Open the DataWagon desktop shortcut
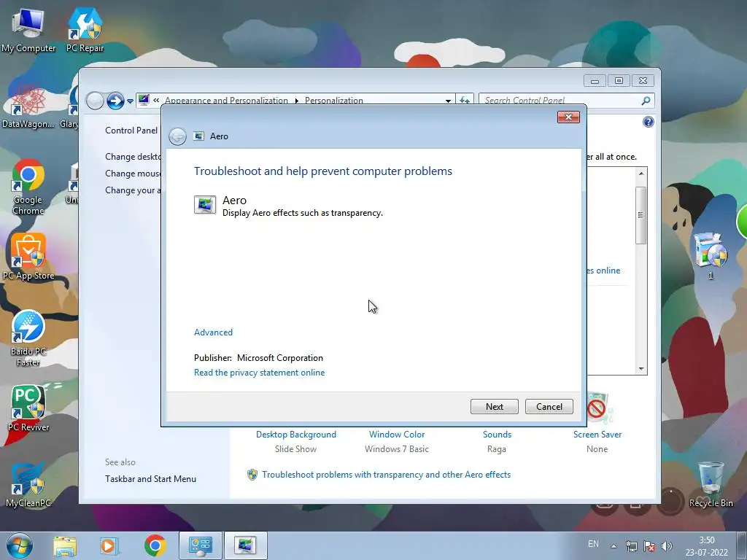This screenshot has width=747, height=560. tap(28, 106)
